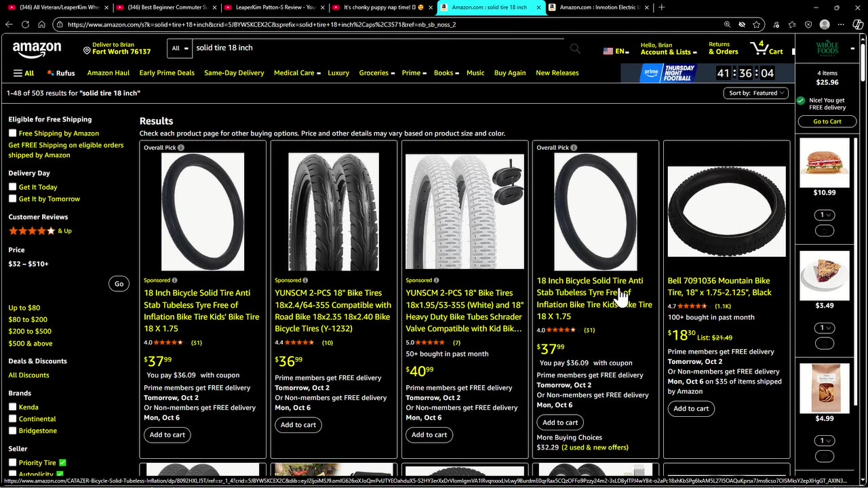The height and width of the screenshot is (488, 868).
Task: Enable Get It Today filter
Action: 12,187
